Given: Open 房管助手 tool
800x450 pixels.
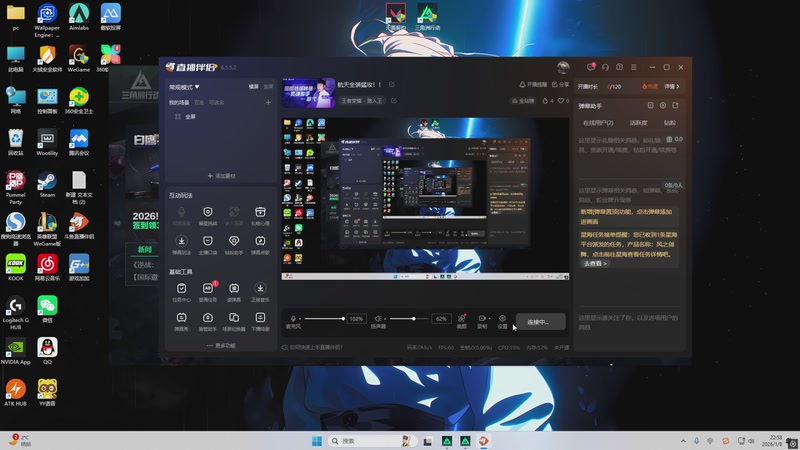Looking at the screenshot, I should 208,321.
